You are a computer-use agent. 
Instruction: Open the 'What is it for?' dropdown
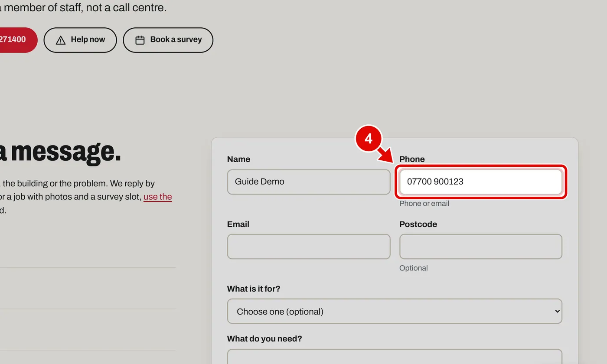point(395,311)
